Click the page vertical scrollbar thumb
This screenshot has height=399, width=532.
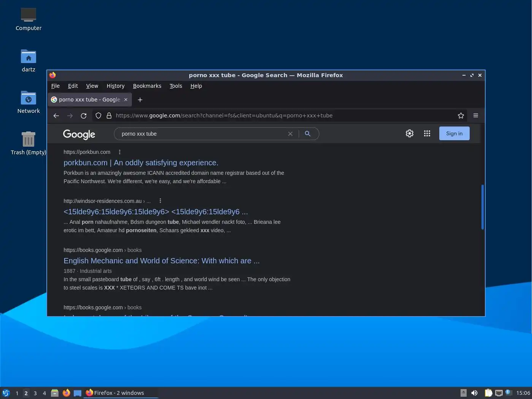[483, 207]
